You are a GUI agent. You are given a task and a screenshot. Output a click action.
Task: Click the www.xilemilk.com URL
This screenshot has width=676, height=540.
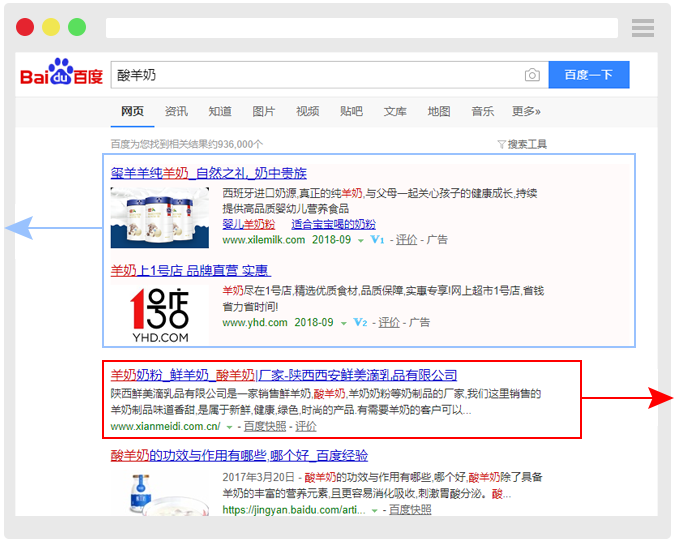264,240
